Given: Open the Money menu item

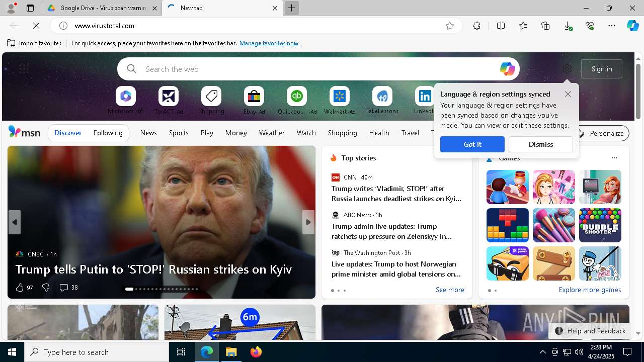Looking at the screenshot, I should pos(236,133).
